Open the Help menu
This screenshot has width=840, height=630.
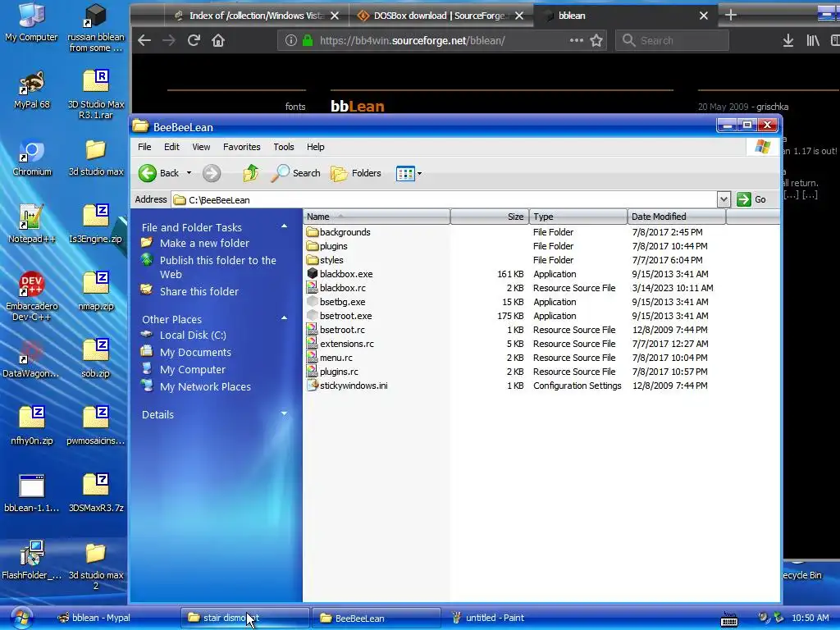coord(315,147)
